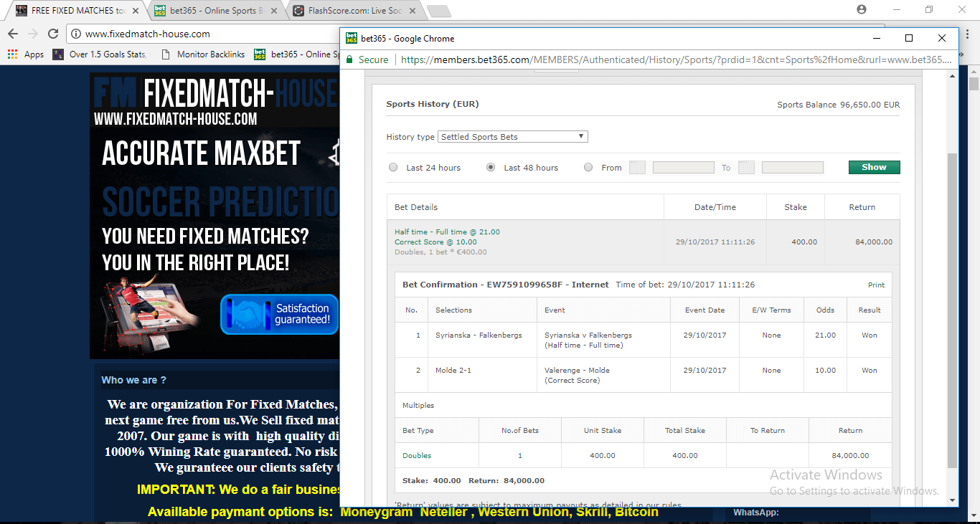Open the History type dropdown
Screen dimensions: 980x524
513,137
